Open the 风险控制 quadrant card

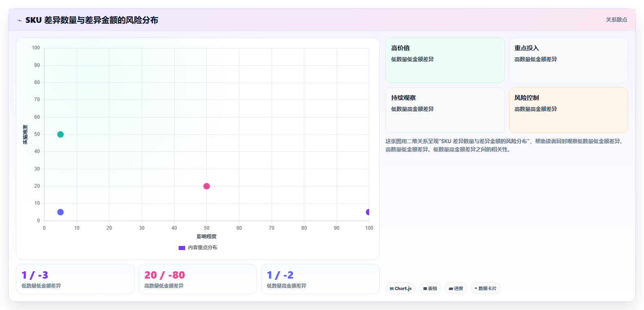(x=568, y=110)
